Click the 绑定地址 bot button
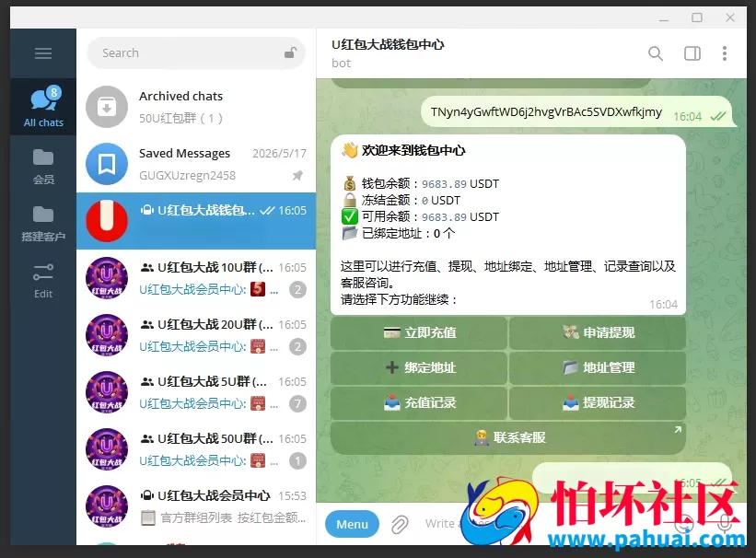Viewport: 756px width, 558px height. point(419,368)
